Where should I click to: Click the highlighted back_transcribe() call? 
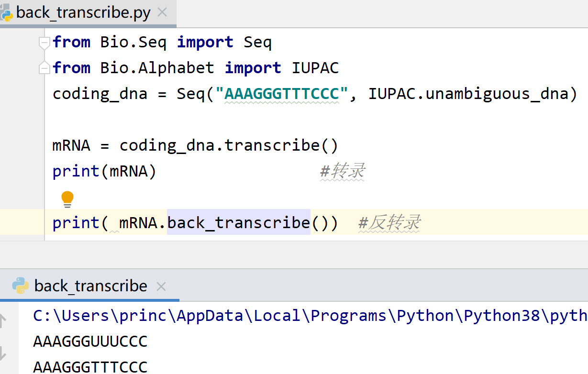click(238, 222)
